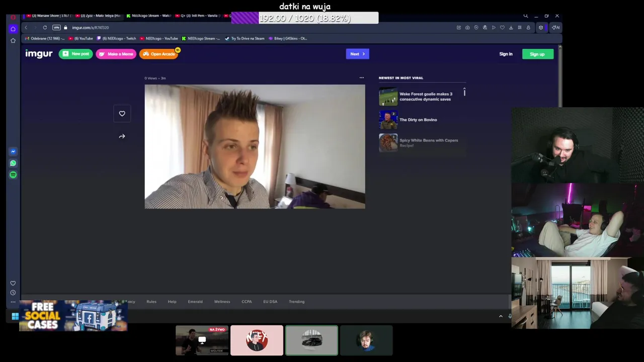Image resolution: width=644 pixels, height=362 pixels.
Task: Open the post's three-dot options menu
Action: tap(361, 78)
